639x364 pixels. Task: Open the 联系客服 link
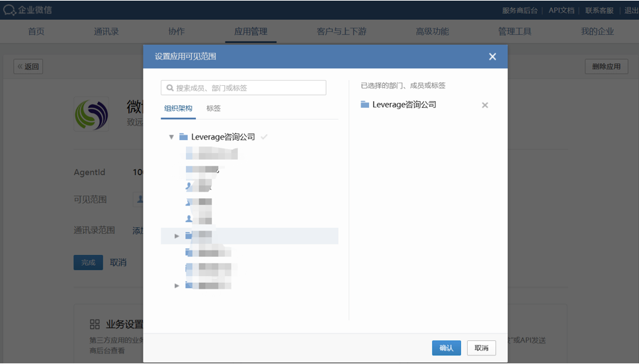(x=599, y=10)
